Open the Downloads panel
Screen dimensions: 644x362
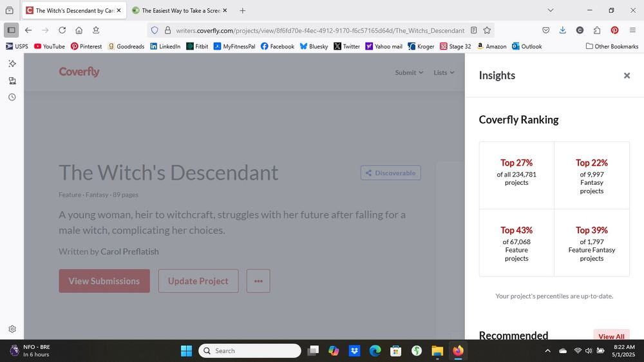coord(563,30)
